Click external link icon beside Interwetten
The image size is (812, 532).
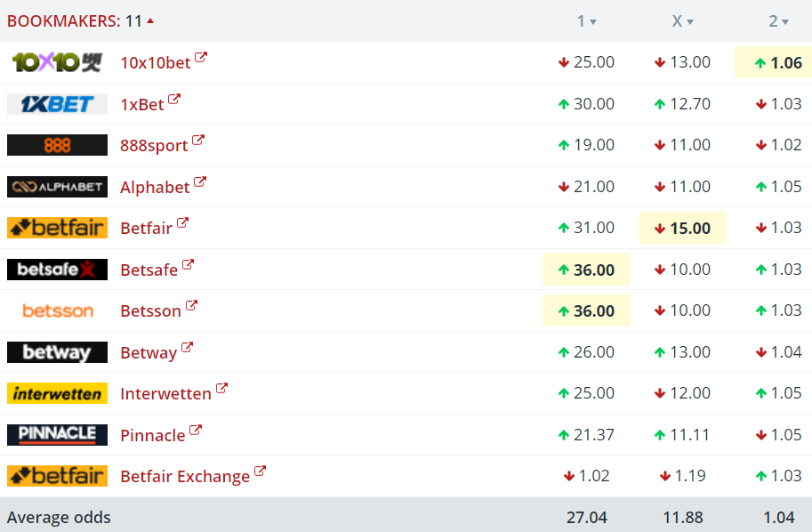point(221,388)
